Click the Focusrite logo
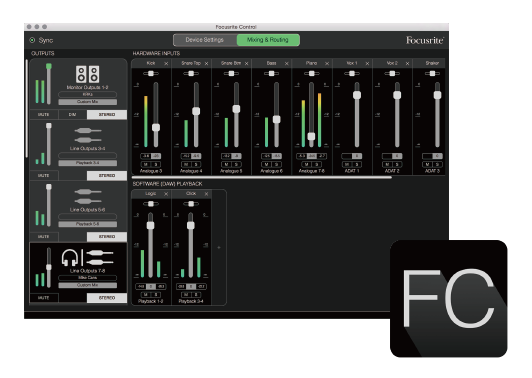The width and height of the screenshot is (532, 378). [x=425, y=40]
